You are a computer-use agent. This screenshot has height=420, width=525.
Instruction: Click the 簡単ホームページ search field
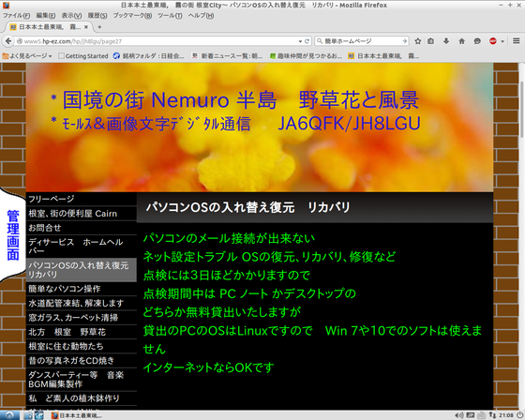(362, 41)
